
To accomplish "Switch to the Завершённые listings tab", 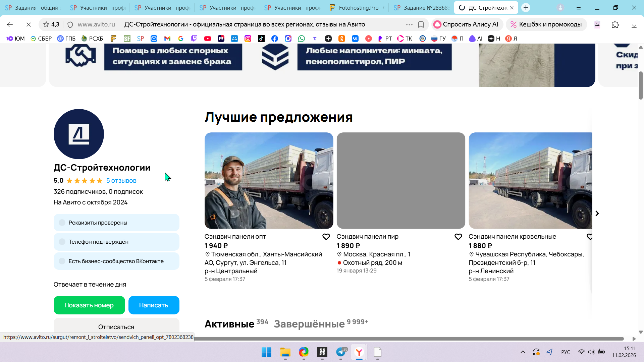I will click(x=309, y=324).
